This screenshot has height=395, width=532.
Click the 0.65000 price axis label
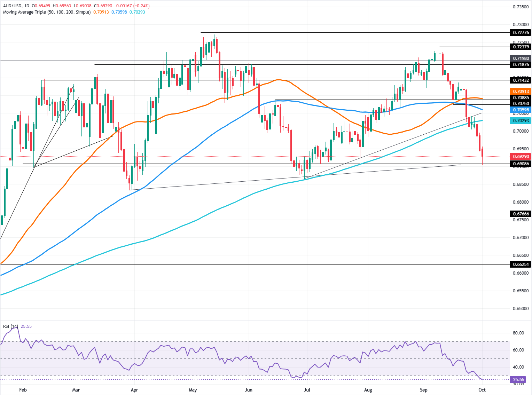click(x=521, y=309)
